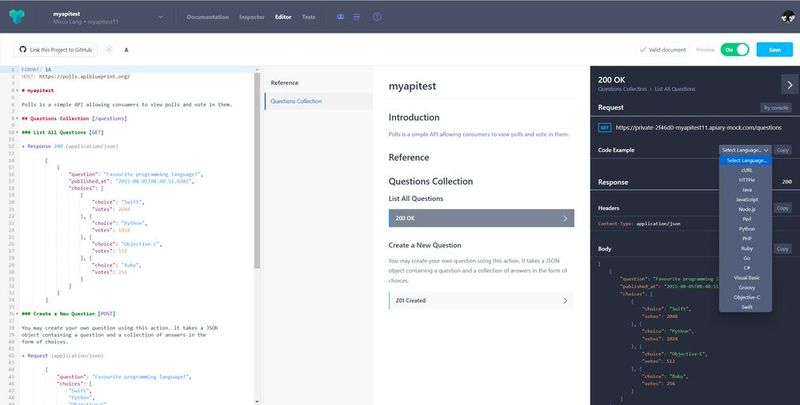
Task: Expand the 201 Created response row
Action: [481, 300]
